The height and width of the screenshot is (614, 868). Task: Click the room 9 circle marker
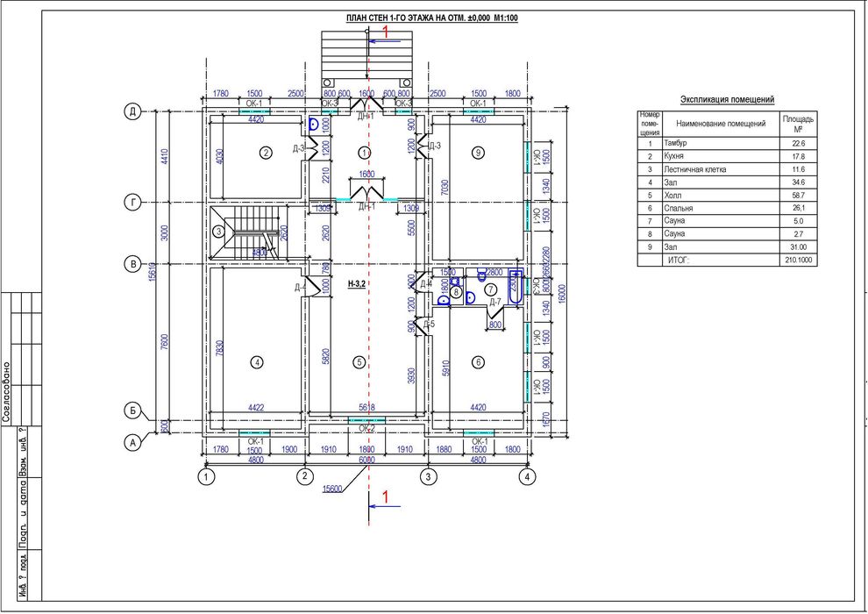coord(478,153)
